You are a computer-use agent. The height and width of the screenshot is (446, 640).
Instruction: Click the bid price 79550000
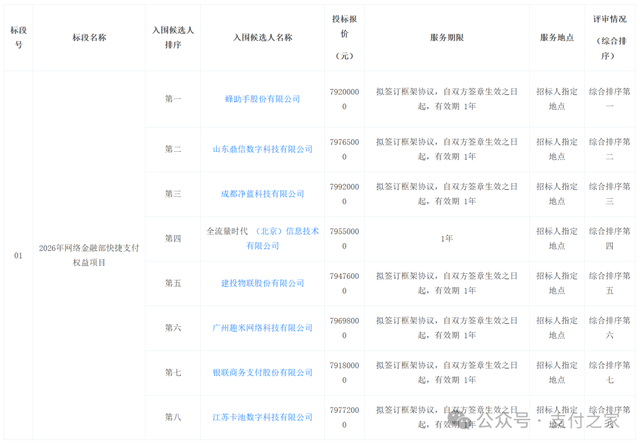344,239
